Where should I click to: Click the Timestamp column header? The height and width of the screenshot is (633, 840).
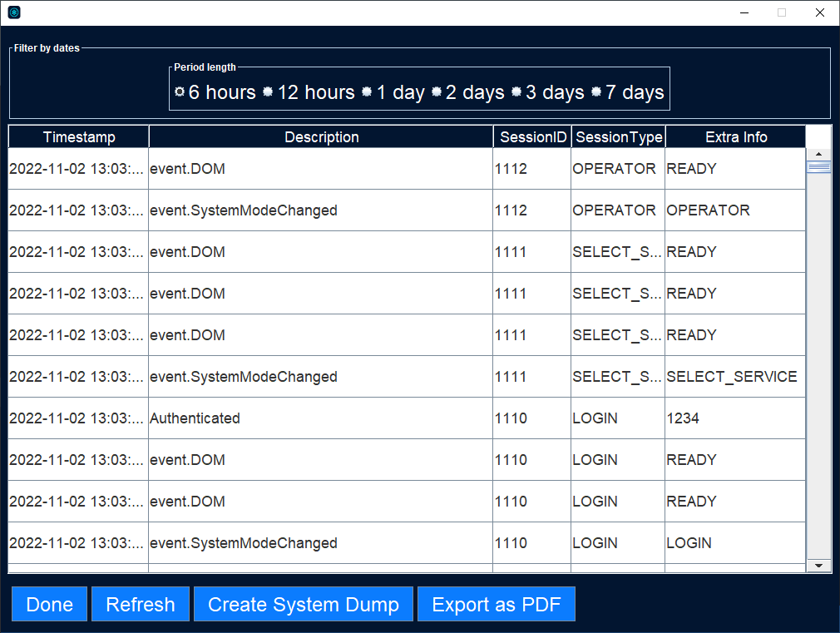coord(79,137)
